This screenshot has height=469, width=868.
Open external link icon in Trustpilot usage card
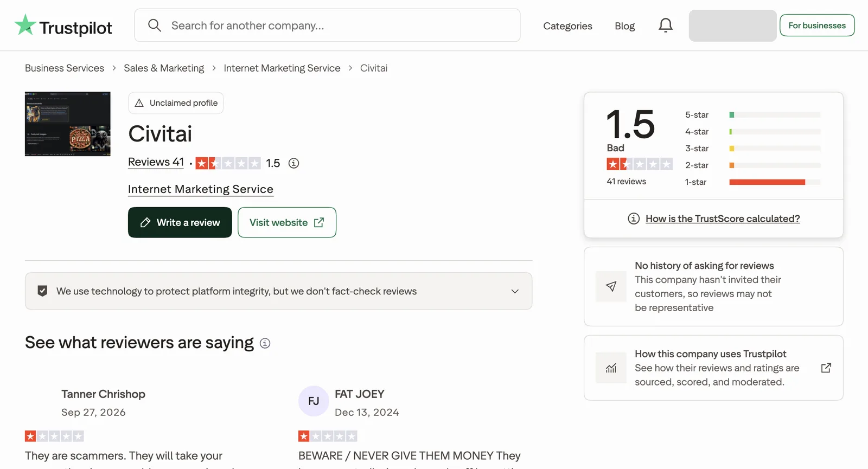coord(826,368)
